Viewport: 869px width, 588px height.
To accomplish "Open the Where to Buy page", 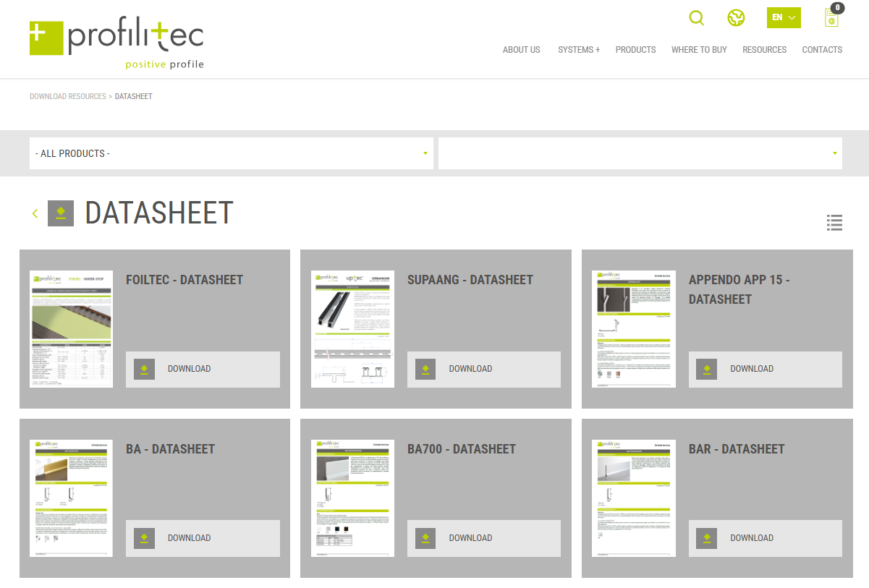I will (699, 50).
